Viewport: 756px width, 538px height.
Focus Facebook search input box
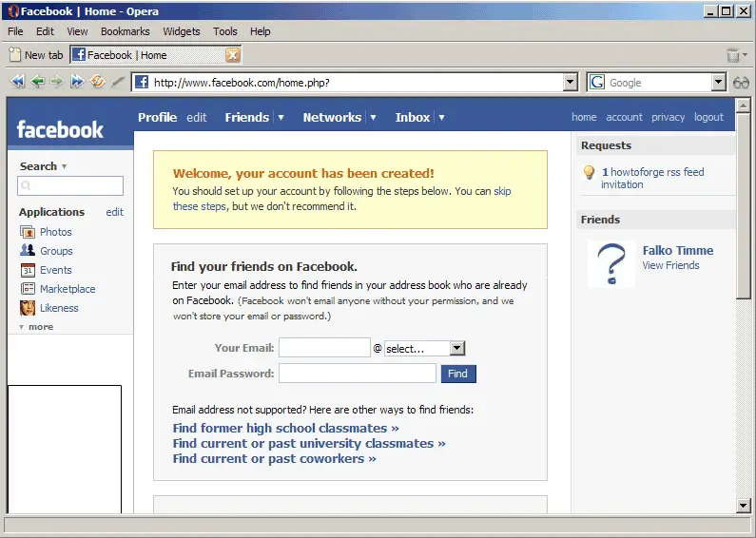click(70, 185)
